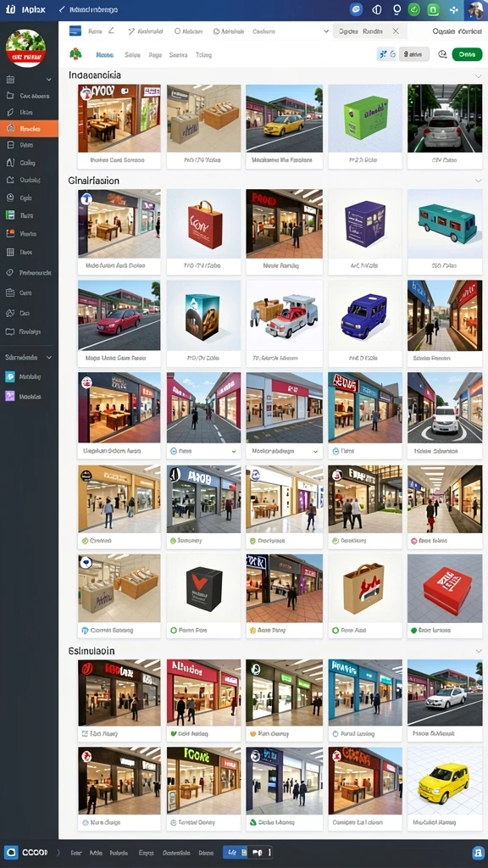
Task: Open the user avatar in the header
Action: [x=476, y=9]
